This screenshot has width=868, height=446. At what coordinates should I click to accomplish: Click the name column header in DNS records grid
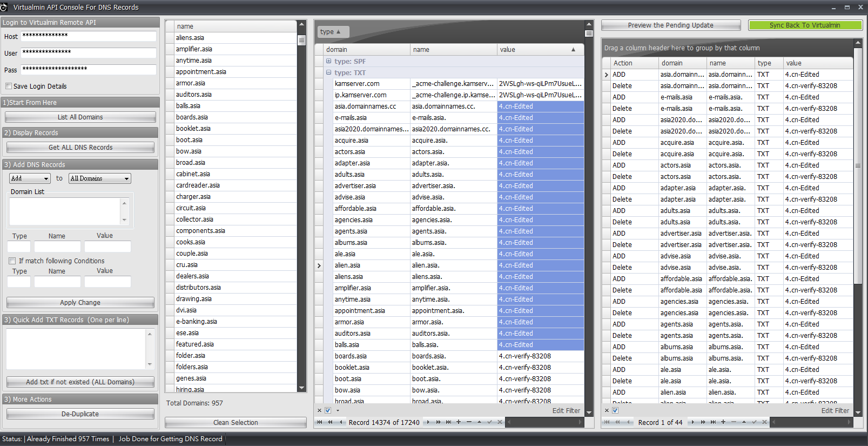point(454,49)
